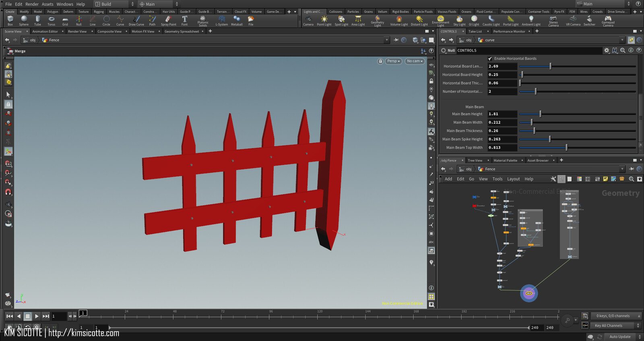Viewport: 644px width, 341px height.
Task: Toggle the viewport lock icon
Action: click(380, 61)
